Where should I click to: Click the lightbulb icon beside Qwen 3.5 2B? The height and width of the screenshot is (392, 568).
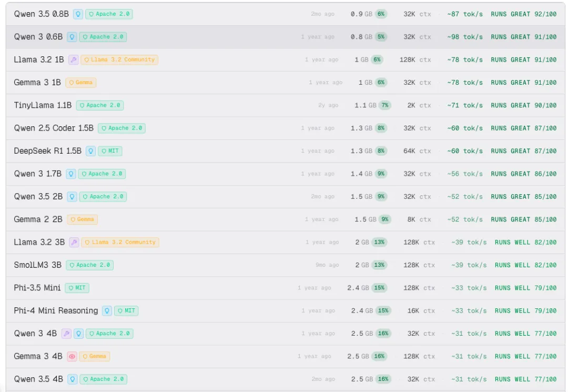pos(72,197)
